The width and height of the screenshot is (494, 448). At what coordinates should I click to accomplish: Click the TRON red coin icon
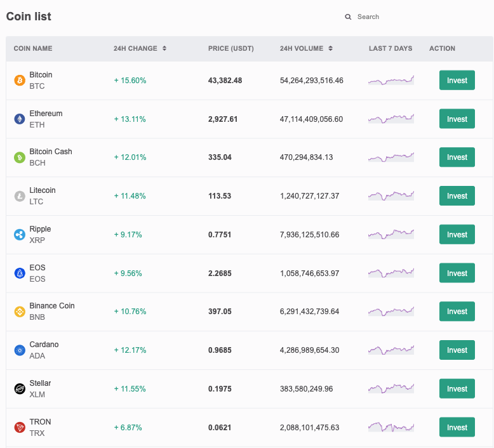click(20, 428)
